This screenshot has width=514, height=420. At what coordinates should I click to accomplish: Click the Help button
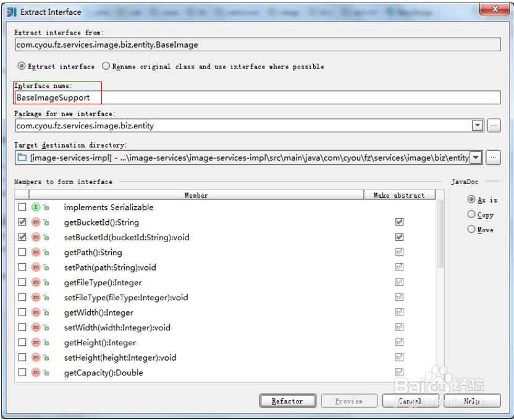pyautogui.click(x=472, y=401)
